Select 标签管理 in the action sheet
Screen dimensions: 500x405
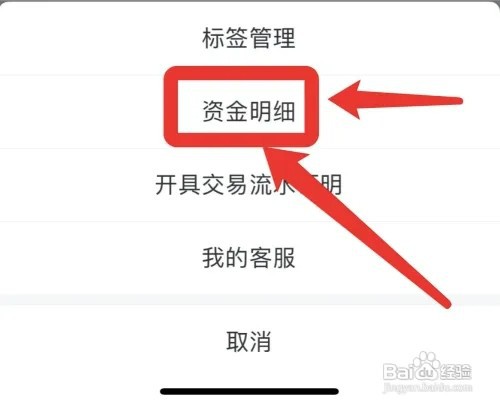coord(249,38)
